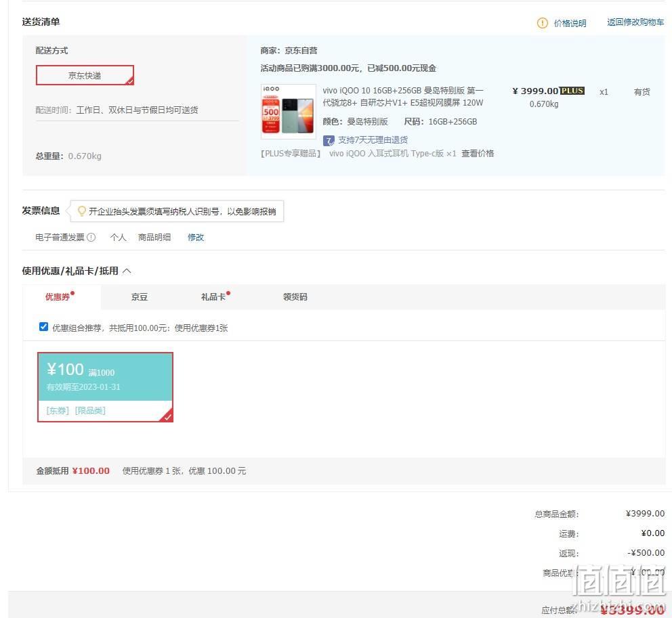Click the PLUS gift vivo iQOO earphones text

pos(393,154)
